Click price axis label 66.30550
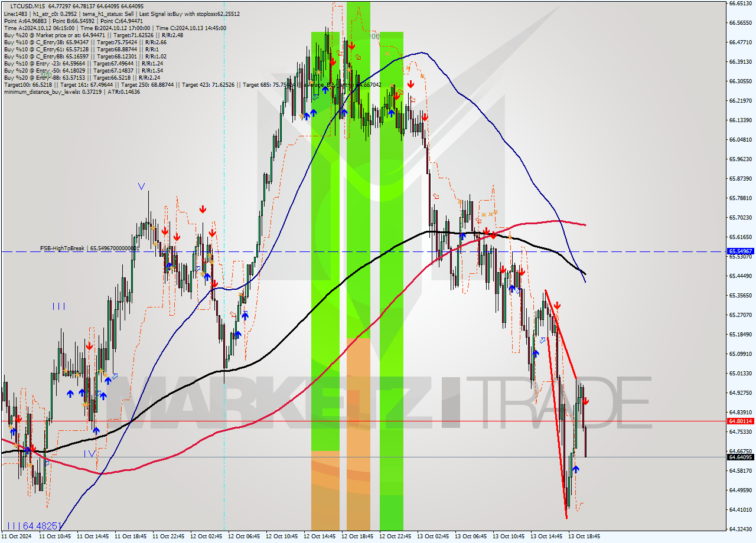 pyautogui.click(x=740, y=81)
